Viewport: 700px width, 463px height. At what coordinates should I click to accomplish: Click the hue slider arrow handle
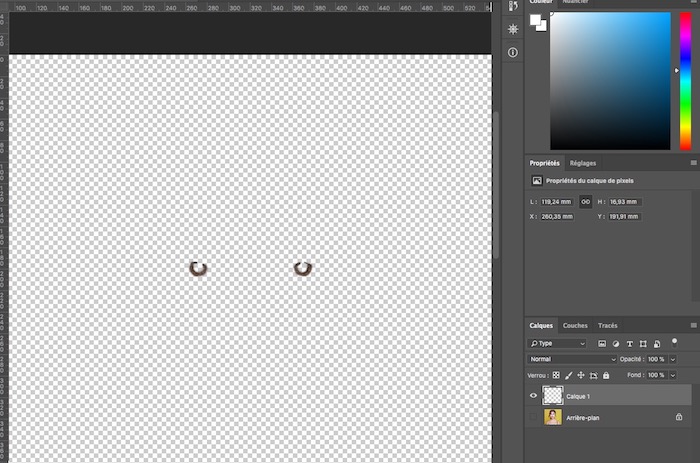point(676,71)
